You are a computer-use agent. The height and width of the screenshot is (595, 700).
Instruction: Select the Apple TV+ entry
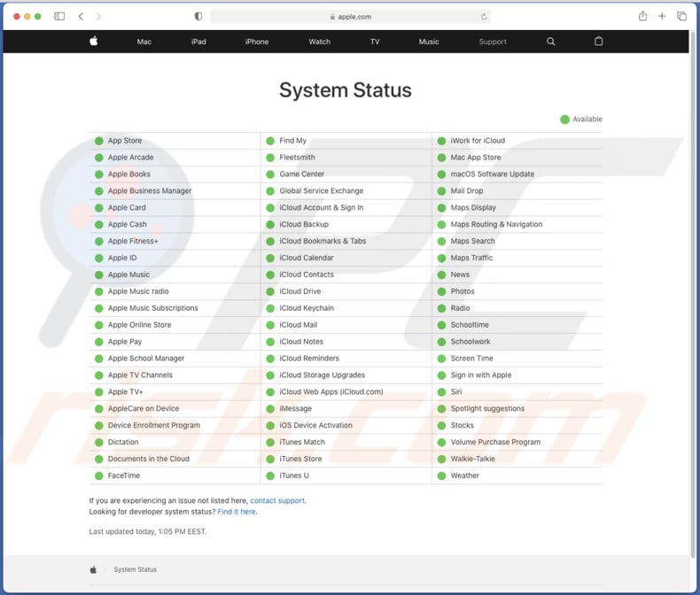pos(126,392)
